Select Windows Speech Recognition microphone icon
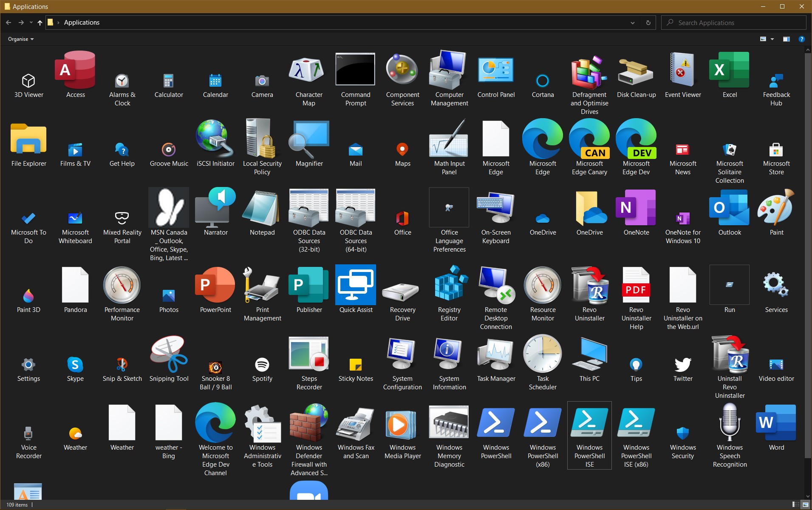 (730, 422)
